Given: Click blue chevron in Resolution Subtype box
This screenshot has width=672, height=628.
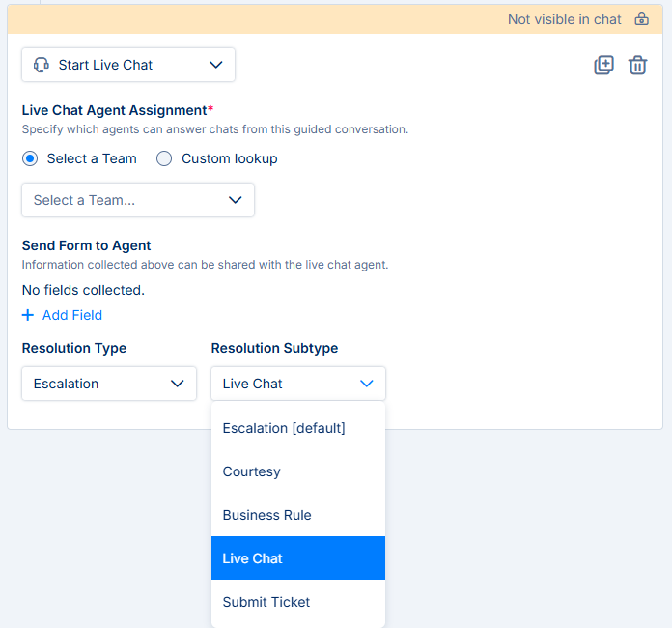Looking at the screenshot, I should 367,384.
